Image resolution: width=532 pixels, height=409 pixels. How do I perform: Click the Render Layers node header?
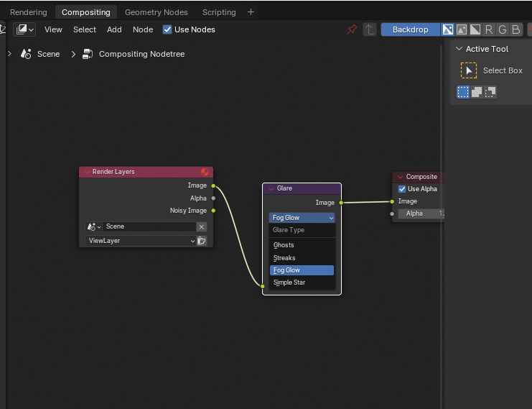tap(146, 172)
